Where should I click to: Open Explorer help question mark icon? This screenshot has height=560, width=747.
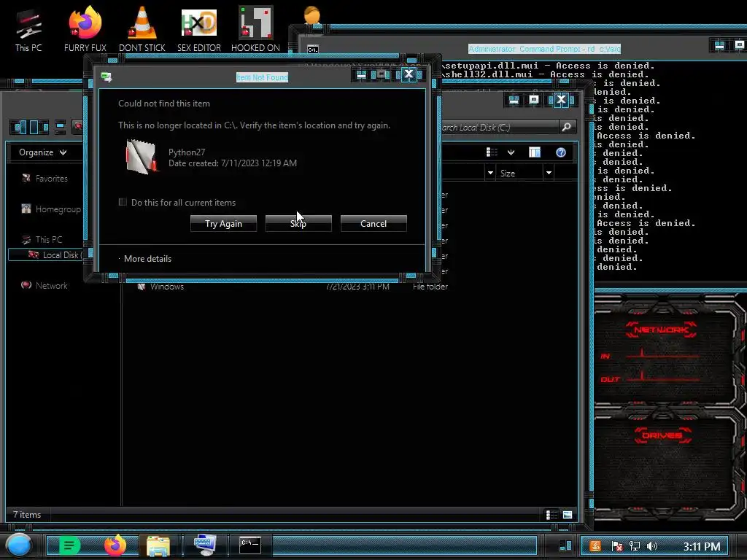pos(561,152)
